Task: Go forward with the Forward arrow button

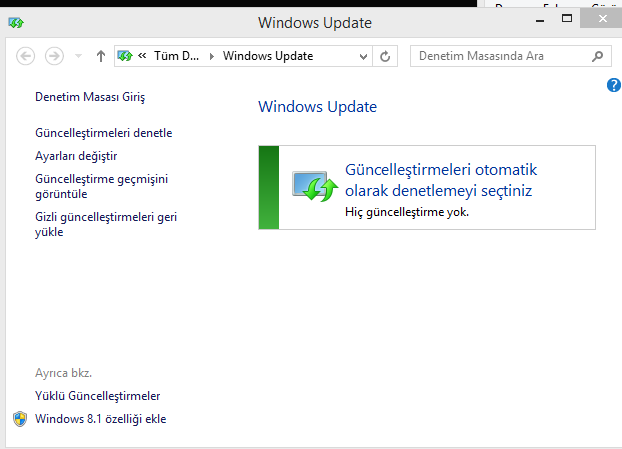Action: (54, 56)
